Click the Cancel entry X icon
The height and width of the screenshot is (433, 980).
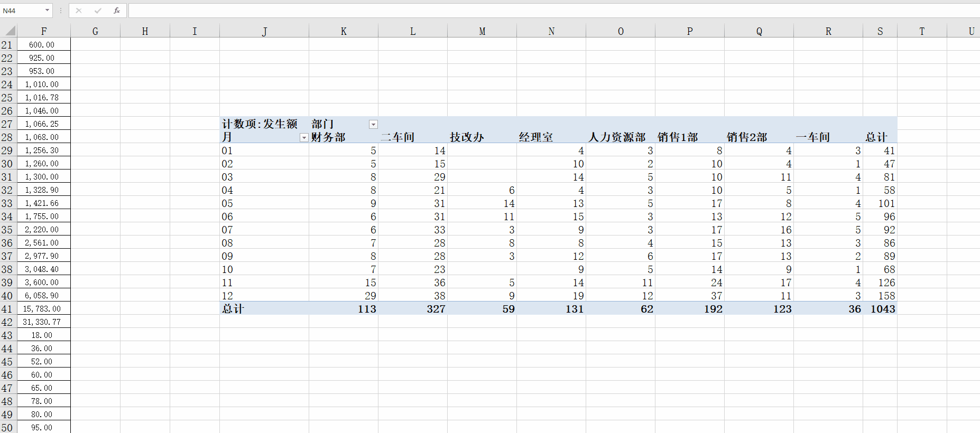tap(79, 11)
